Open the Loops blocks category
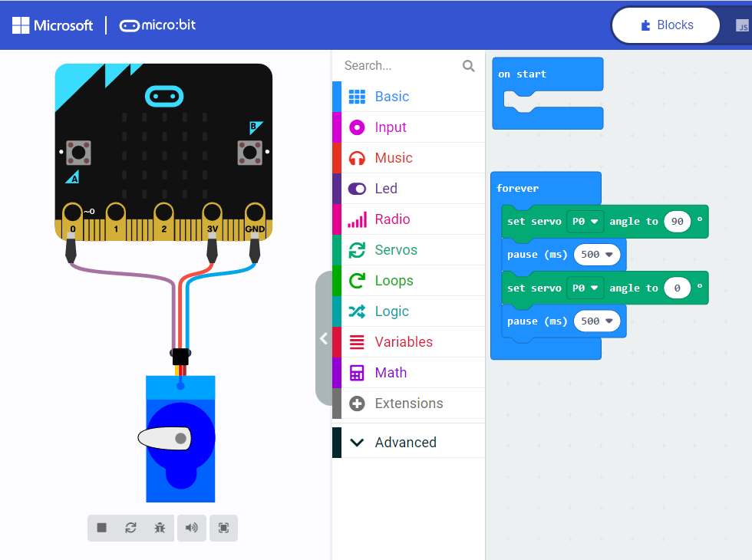This screenshot has height=560, width=752. (408, 281)
